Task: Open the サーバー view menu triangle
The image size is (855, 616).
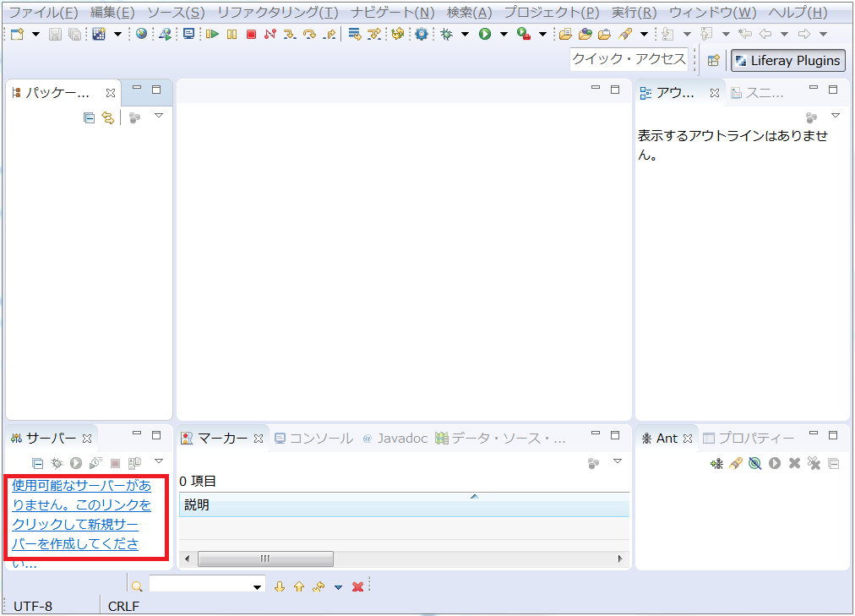Action: tap(157, 463)
